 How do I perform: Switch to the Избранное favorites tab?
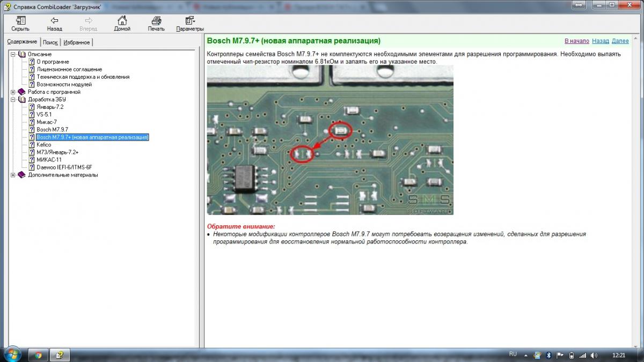click(x=76, y=42)
